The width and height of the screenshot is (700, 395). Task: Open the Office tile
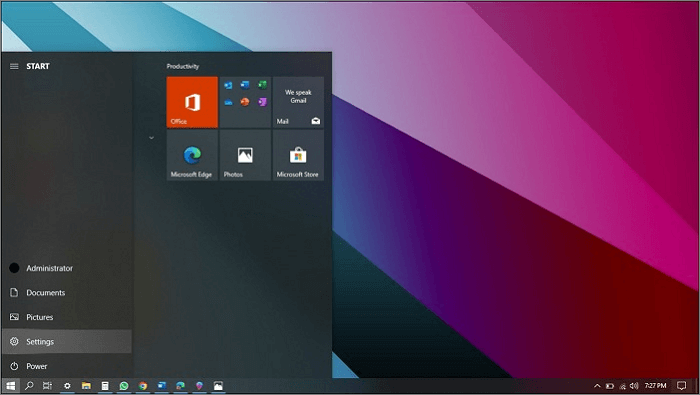[192, 102]
